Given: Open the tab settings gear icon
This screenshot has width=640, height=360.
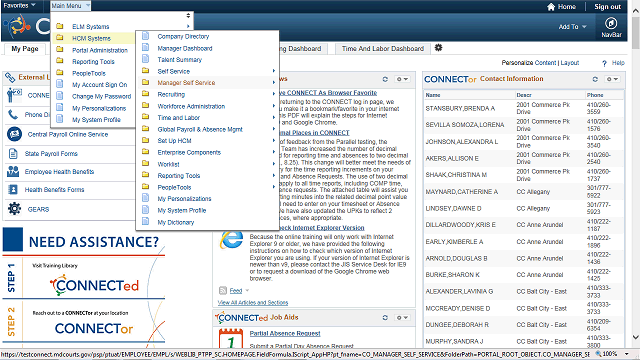Looking at the screenshot, I should pyautogui.click(x=438, y=48).
